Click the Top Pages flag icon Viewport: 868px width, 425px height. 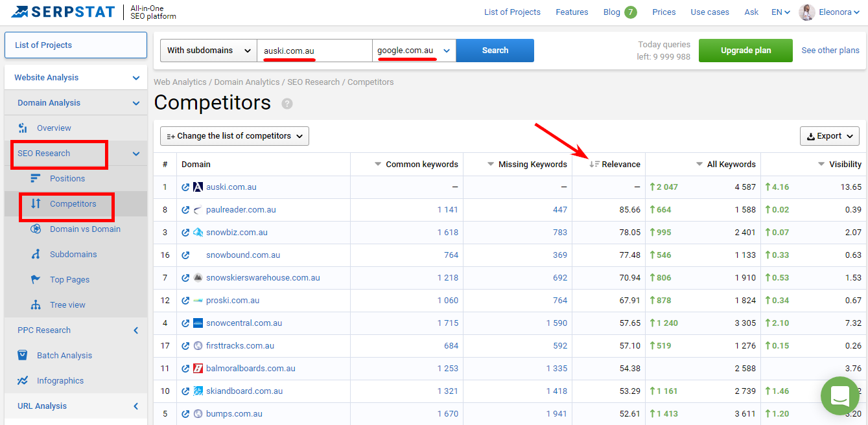(x=36, y=280)
